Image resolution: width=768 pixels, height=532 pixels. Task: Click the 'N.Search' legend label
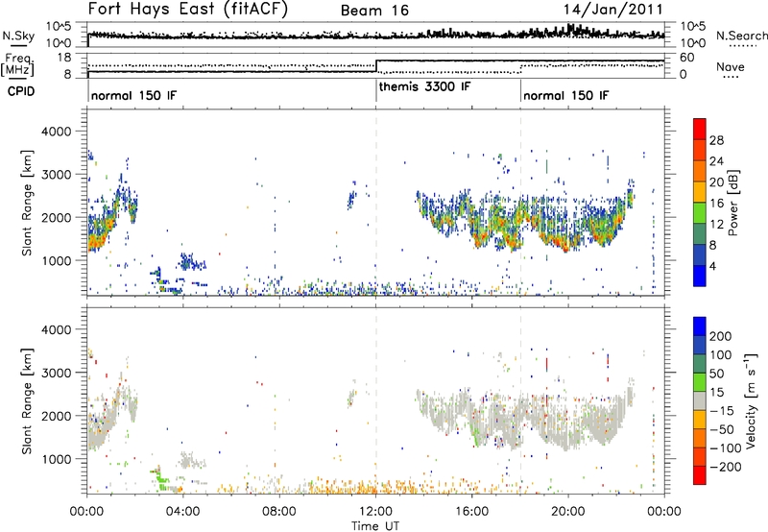[x=741, y=36]
